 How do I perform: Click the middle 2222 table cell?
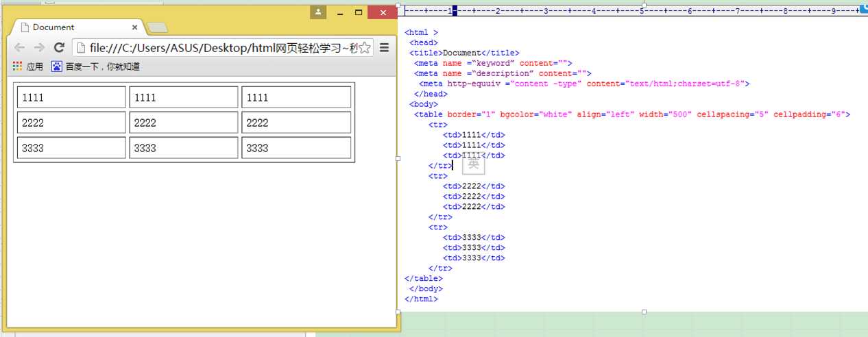point(184,123)
